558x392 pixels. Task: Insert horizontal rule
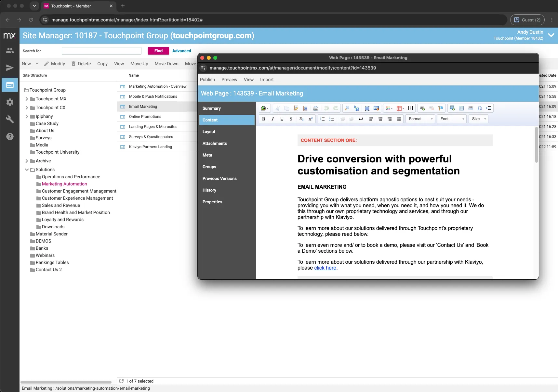point(471,108)
